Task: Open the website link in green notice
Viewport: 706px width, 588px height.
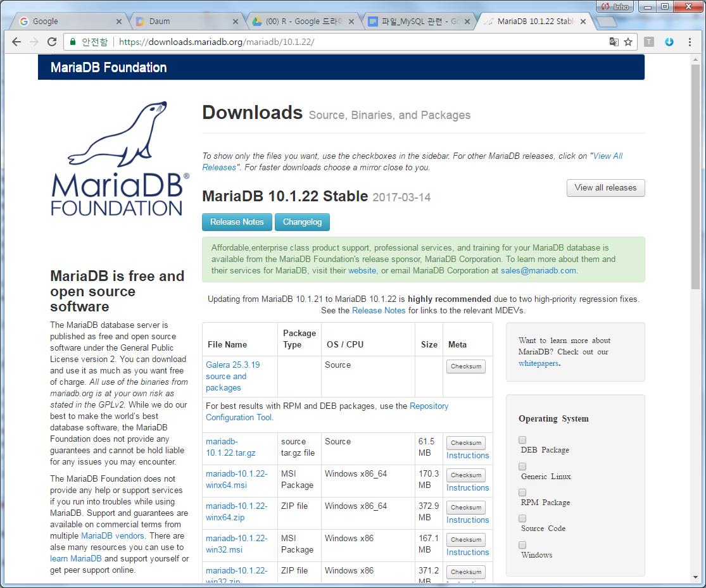Action: (x=362, y=271)
